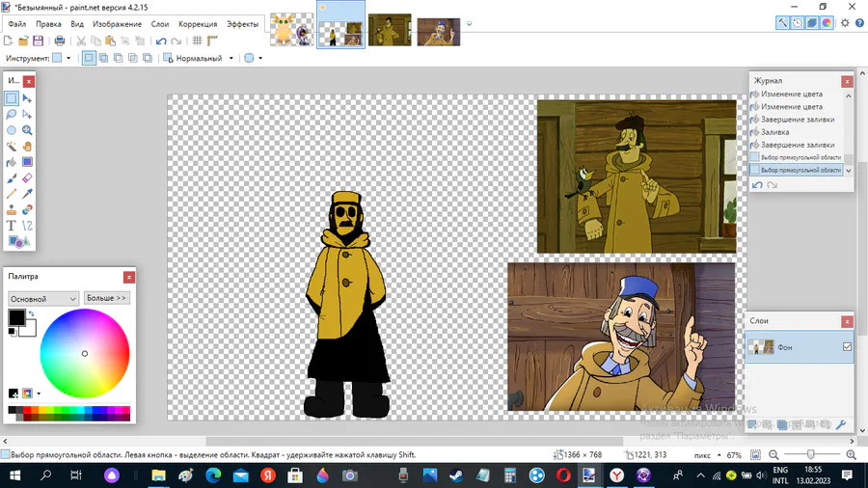This screenshot has width=868, height=488.
Task: Click the Больше >> button in Палитра
Action: (x=106, y=298)
